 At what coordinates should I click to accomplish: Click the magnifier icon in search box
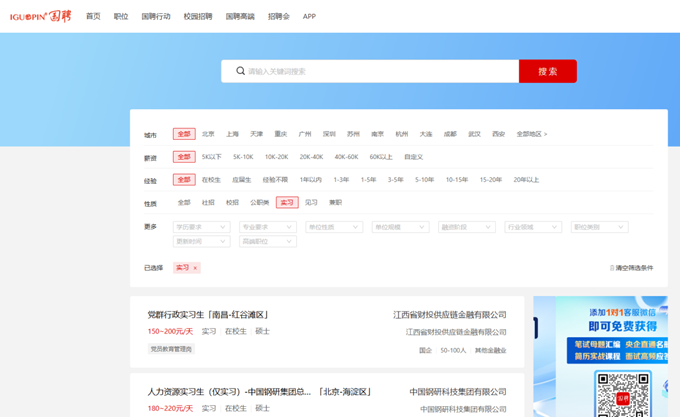[240, 71]
